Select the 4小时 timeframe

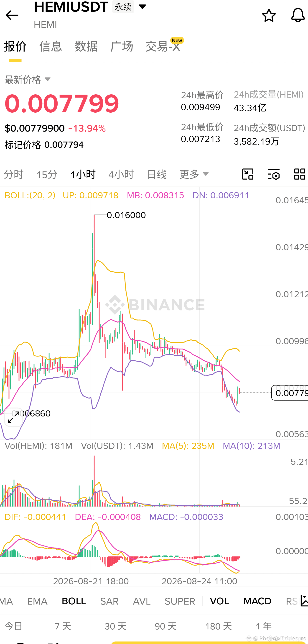(x=121, y=174)
